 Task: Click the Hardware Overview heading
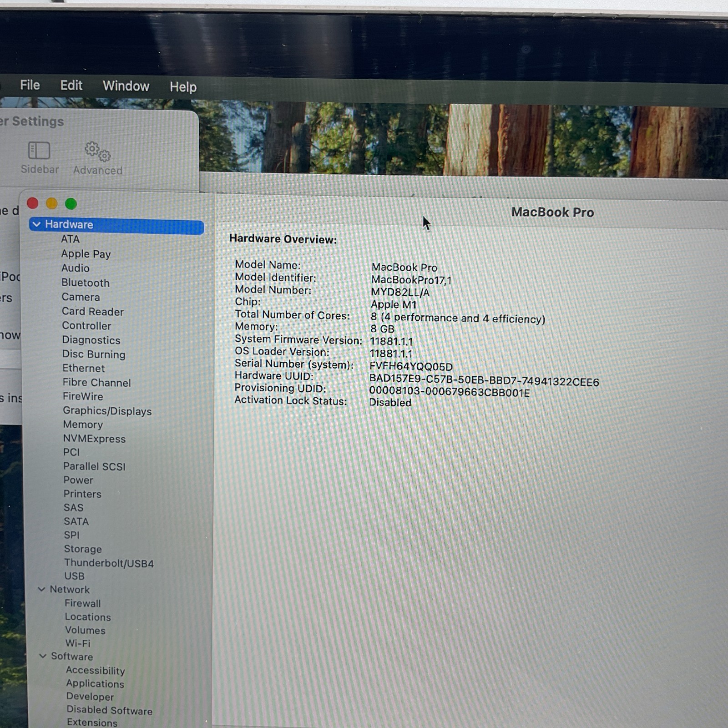pyautogui.click(x=283, y=239)
